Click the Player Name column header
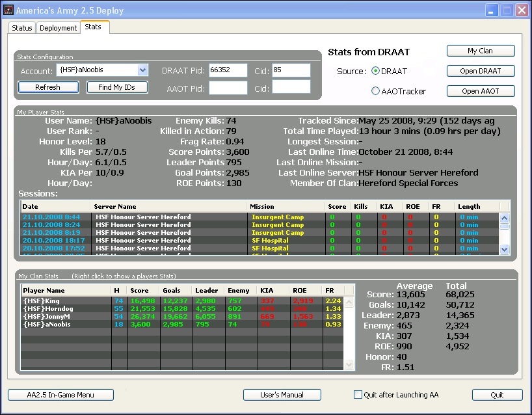The width and height of the screenshot is (532, 415). (x=66, y=291)
